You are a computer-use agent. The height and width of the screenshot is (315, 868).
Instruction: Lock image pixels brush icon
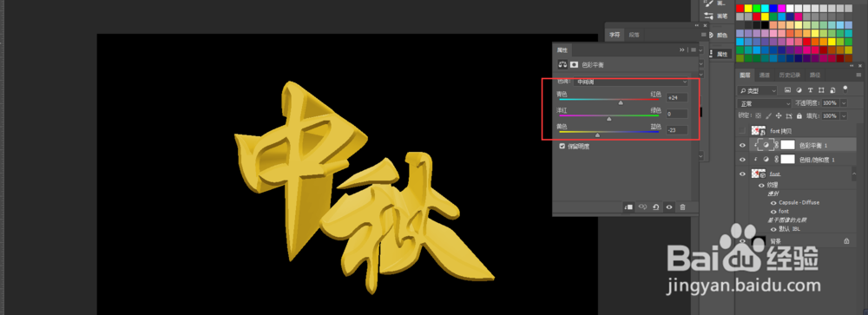click(768, 115)
